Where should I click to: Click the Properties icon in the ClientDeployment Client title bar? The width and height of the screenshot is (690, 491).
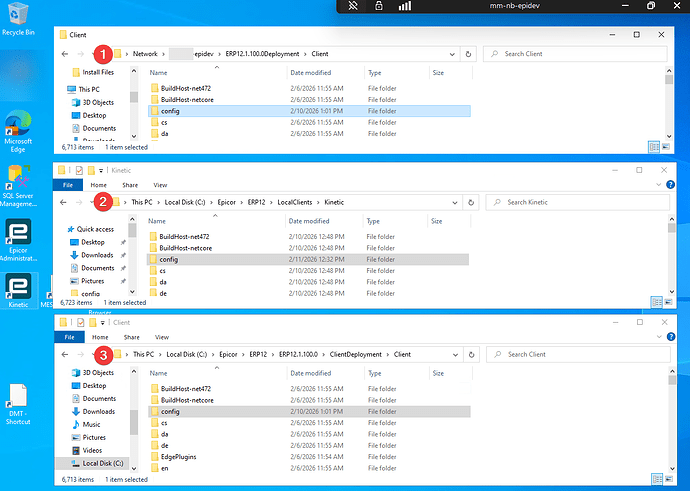(81, 322)
